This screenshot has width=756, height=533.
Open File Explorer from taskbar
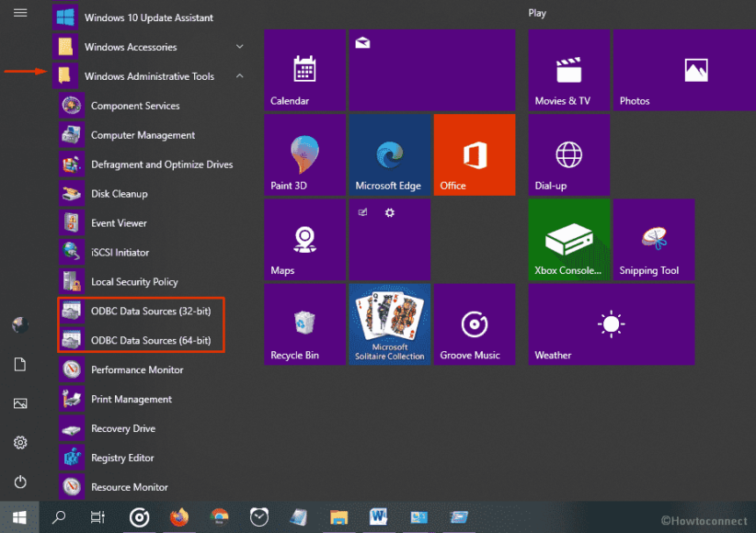pyautogui.click(x=339, y=517)
